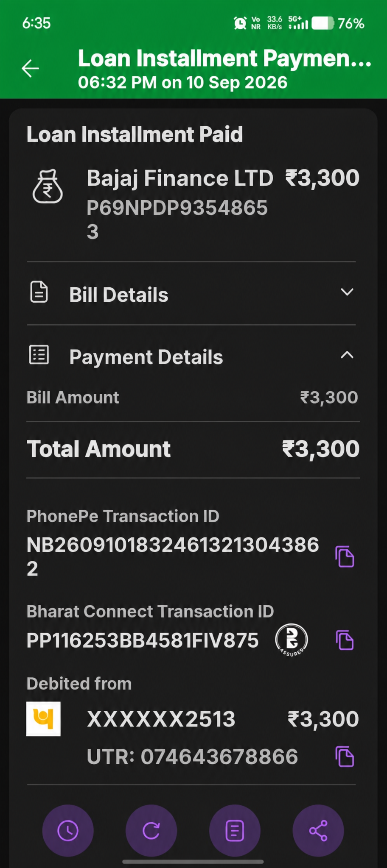
Task: Tap the Bajaj Finance LTD biller name
Action: pyautogui.click(x=180, y=178)
